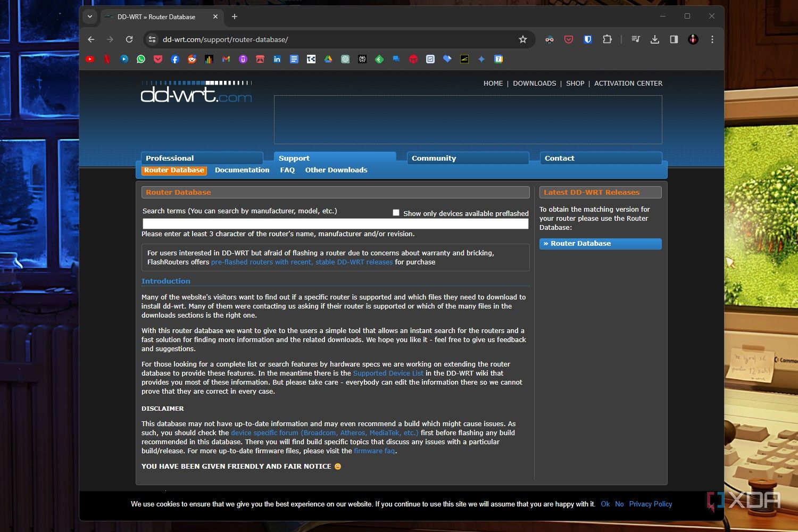This screenshot has height=532, width=798.
Task: Click the YouTube bookmark icon
Action: point(90,59)
